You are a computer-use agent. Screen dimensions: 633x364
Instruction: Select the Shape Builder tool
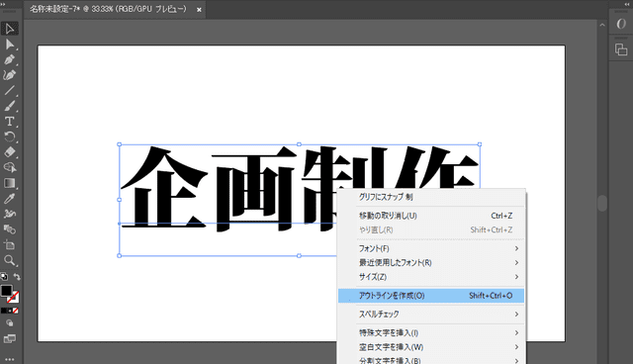click(9, 167)
